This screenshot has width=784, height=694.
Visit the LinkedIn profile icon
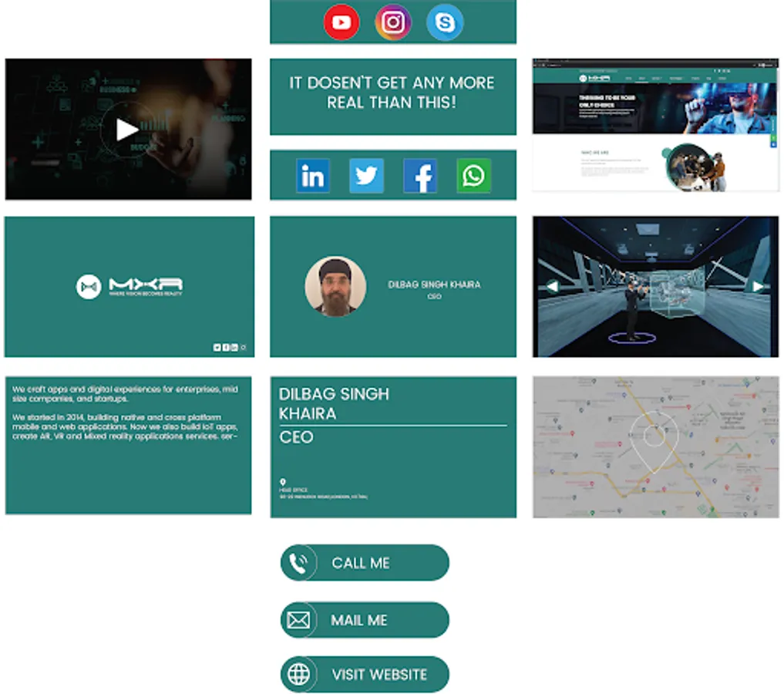(313, 176)
